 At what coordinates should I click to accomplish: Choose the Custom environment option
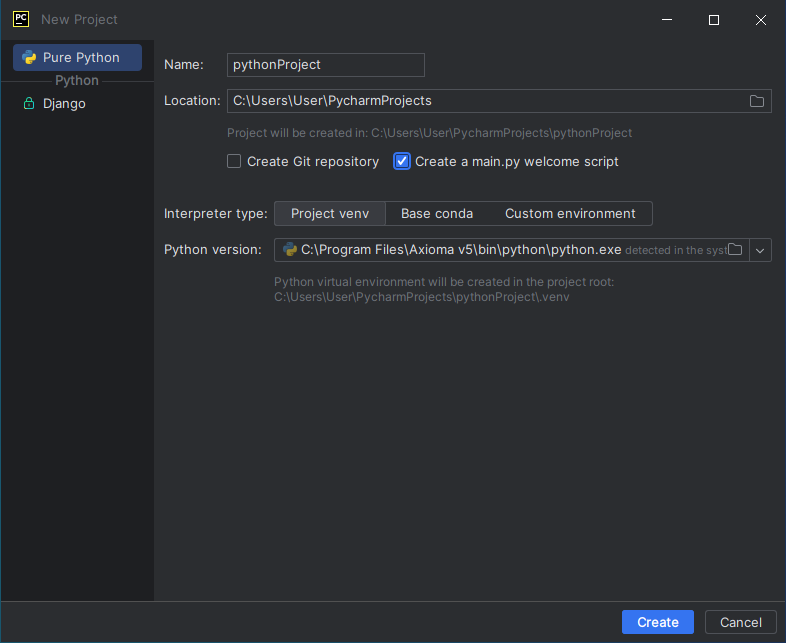570,213
